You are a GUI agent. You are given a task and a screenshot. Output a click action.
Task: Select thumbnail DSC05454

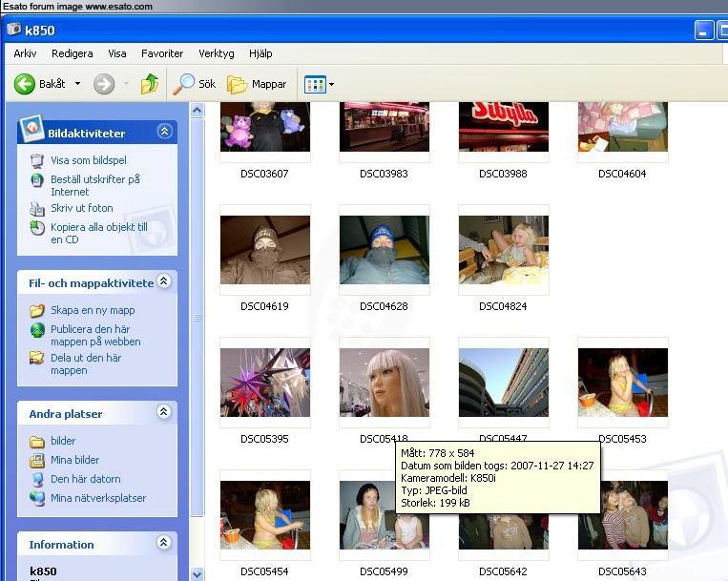tap(265, 515)
